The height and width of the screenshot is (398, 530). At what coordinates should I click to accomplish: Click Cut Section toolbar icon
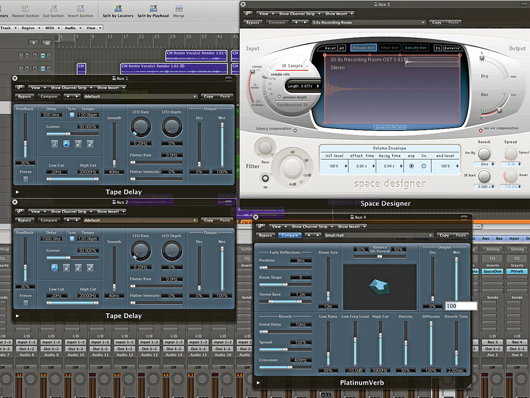pyautogui.click(x=53, y=8)
